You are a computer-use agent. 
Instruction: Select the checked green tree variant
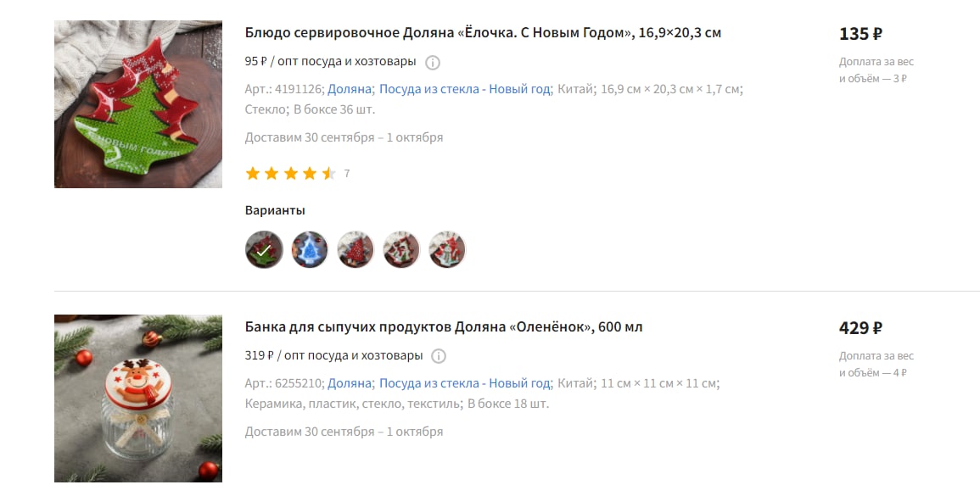pos(264,250)
